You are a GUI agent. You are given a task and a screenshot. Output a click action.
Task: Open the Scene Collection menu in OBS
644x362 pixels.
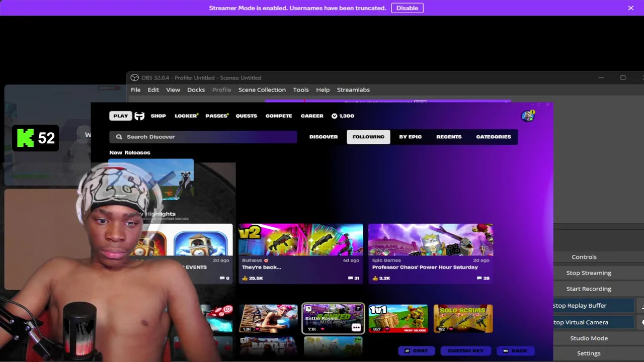pos(262,89)
